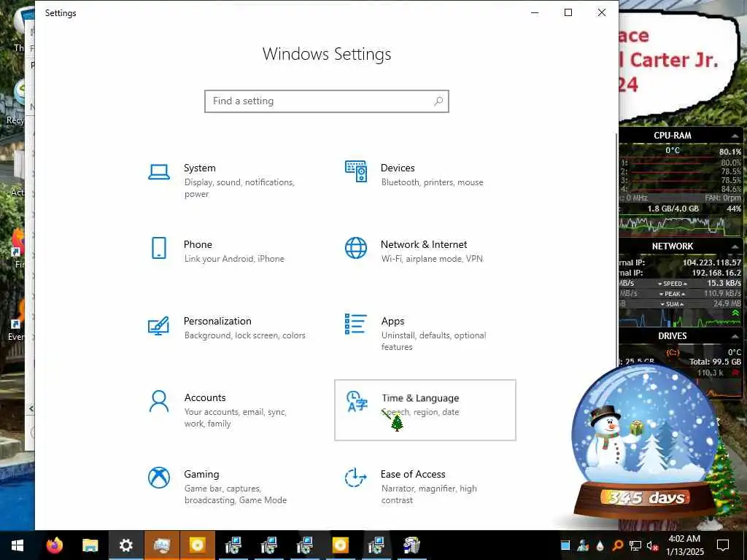Collapse the CPU-RAM widget section
This screenshot has width=747, height=560.
(x=735, y=136)
